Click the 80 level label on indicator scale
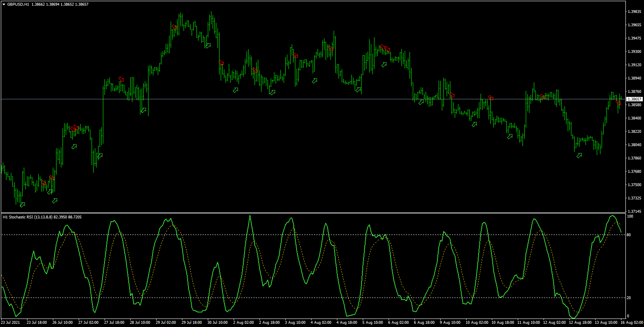644x327 pixels. pyautogui.click(x=629, y=235)
